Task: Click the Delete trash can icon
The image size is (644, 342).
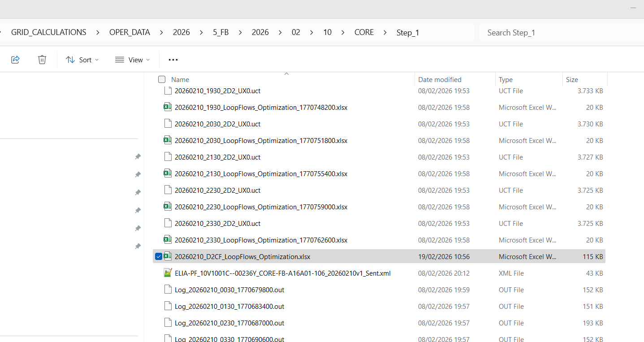Action: point(42,60)
